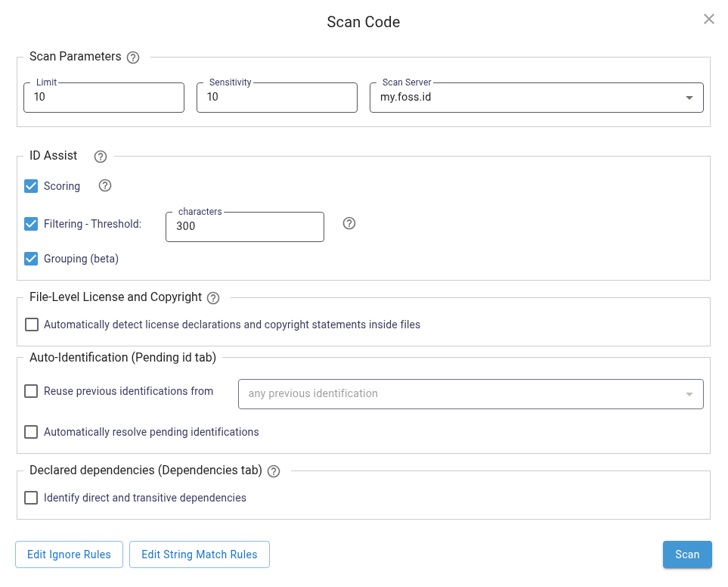The image size is (728, 587).
Task: Enable automatic license and copyright detection
Action: pos(32,325)
